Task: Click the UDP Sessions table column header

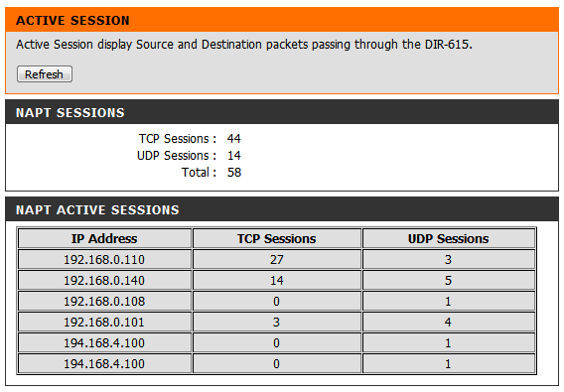Action: [x=449, y=238]
